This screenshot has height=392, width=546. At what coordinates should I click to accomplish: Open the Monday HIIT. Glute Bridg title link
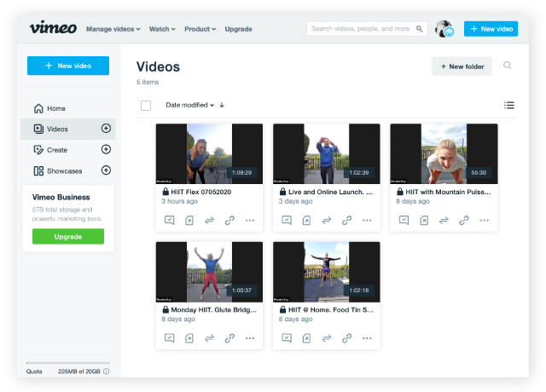point(214,310)
